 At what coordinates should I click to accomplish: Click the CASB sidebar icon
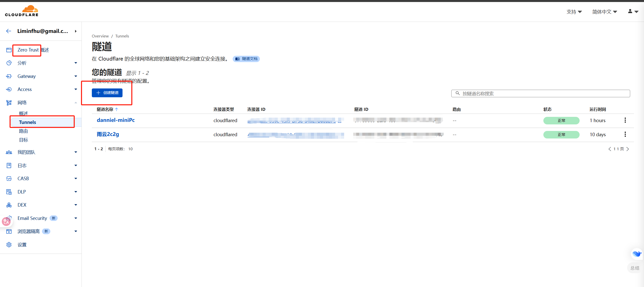pos(9,178)
